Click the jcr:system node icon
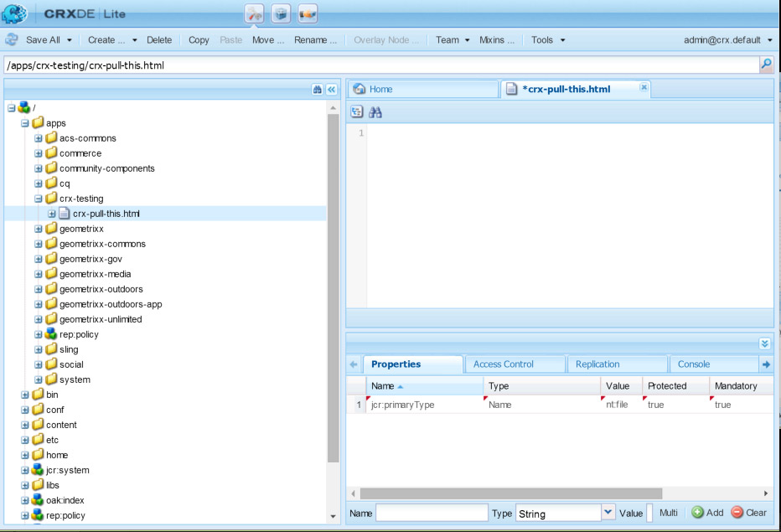Viewport: 781px width, 532px height. pos(38,469)
